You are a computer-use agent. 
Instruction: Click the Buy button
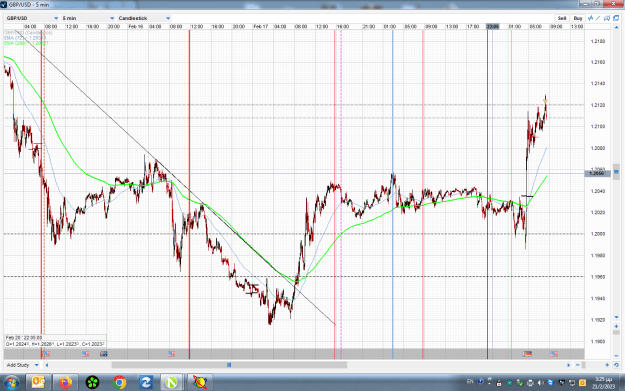pyautogui.click(x=578, y=18)
